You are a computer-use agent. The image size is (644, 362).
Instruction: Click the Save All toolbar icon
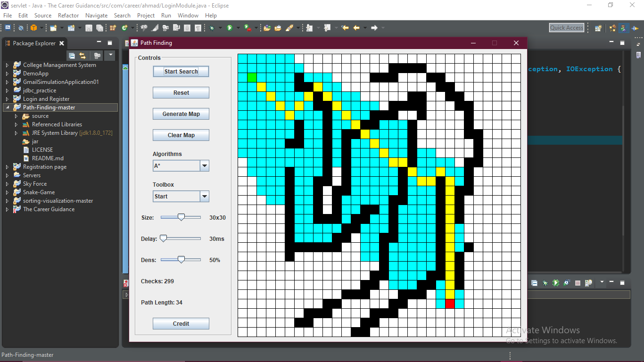coord(99,28)
